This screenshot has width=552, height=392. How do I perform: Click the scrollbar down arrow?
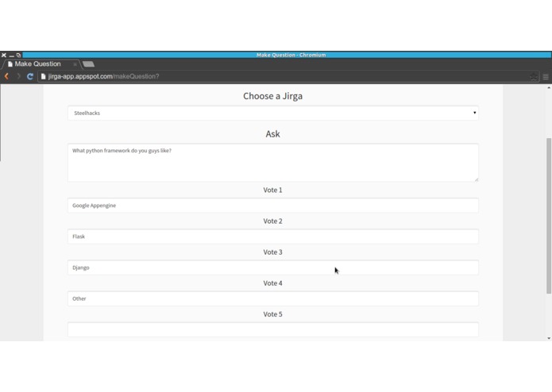[549, 338]
